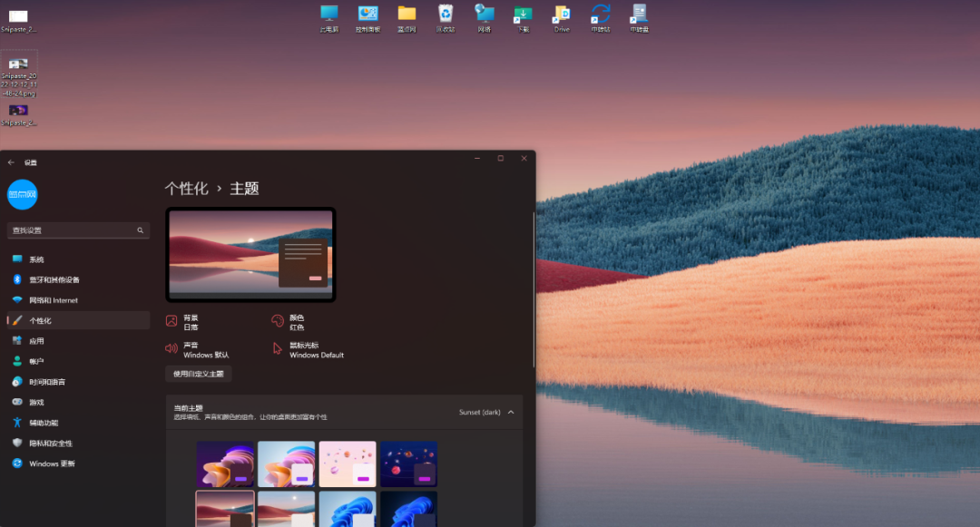Viewport: 980px width, 527px height.
Task: Open 蓝牙和其他设备 in the sidebar
Action: (78, 279)
